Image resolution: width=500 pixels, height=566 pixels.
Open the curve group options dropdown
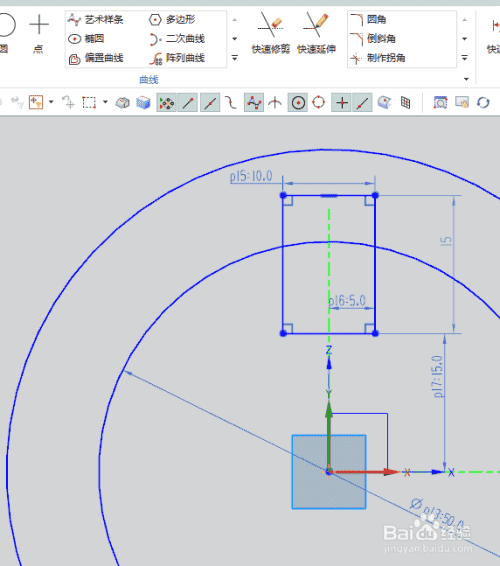466,79
